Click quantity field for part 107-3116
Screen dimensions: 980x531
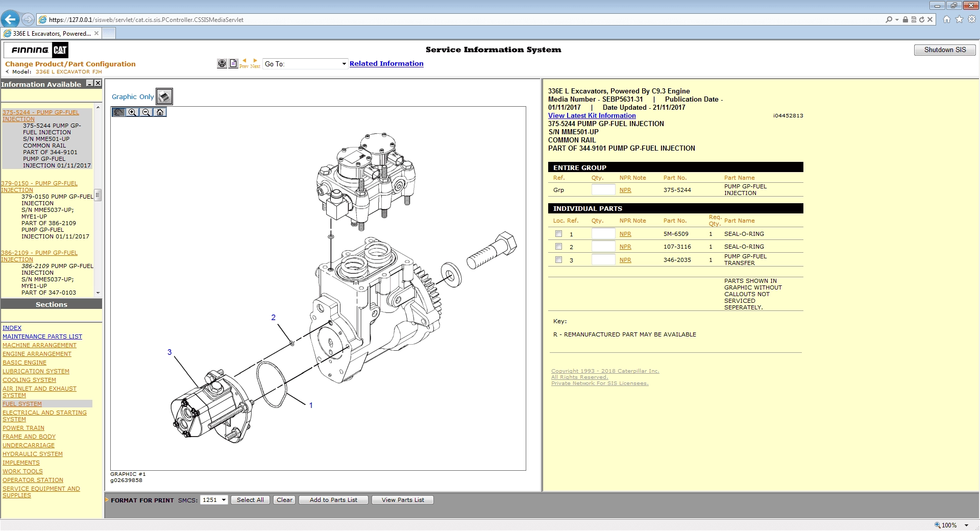point(603,247)
